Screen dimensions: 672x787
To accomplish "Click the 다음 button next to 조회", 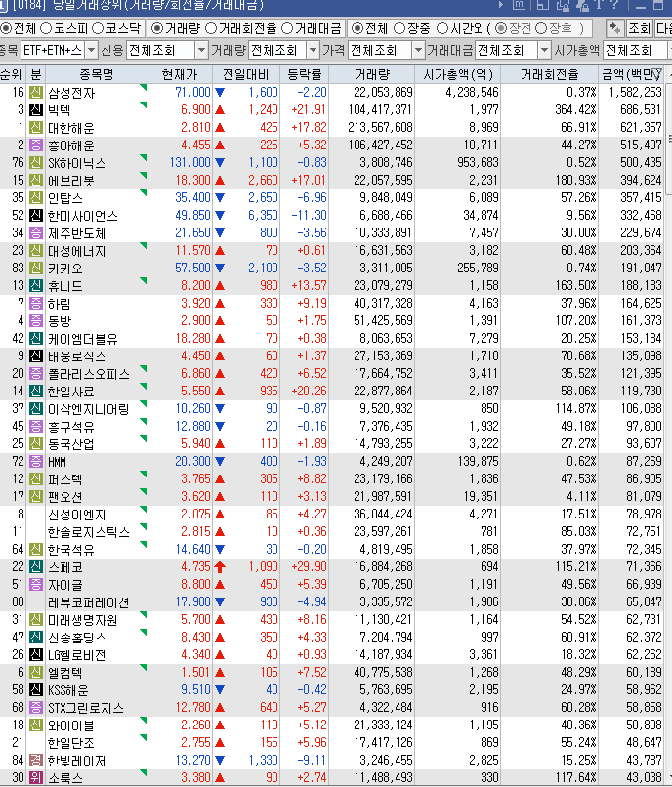I will click(663, 28).
